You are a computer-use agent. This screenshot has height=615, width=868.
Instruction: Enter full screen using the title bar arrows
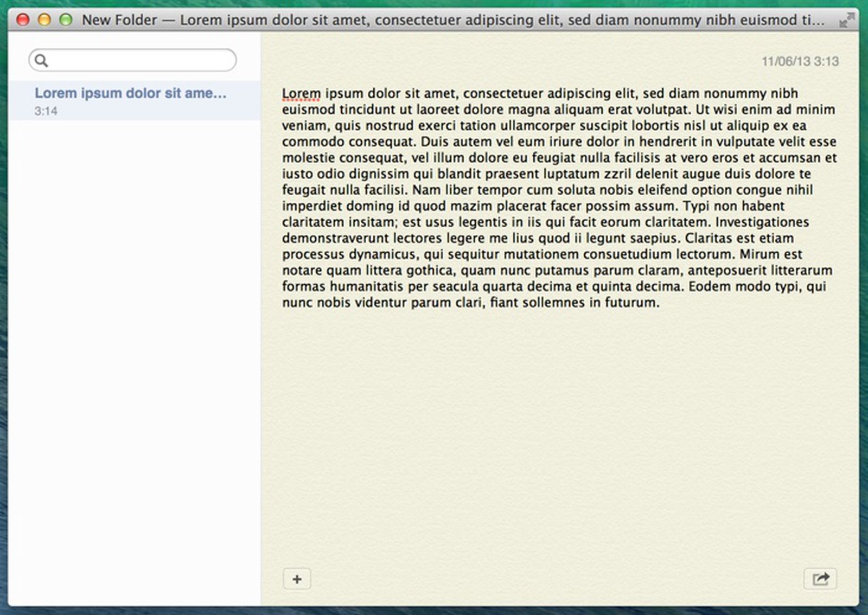point(845,21)
